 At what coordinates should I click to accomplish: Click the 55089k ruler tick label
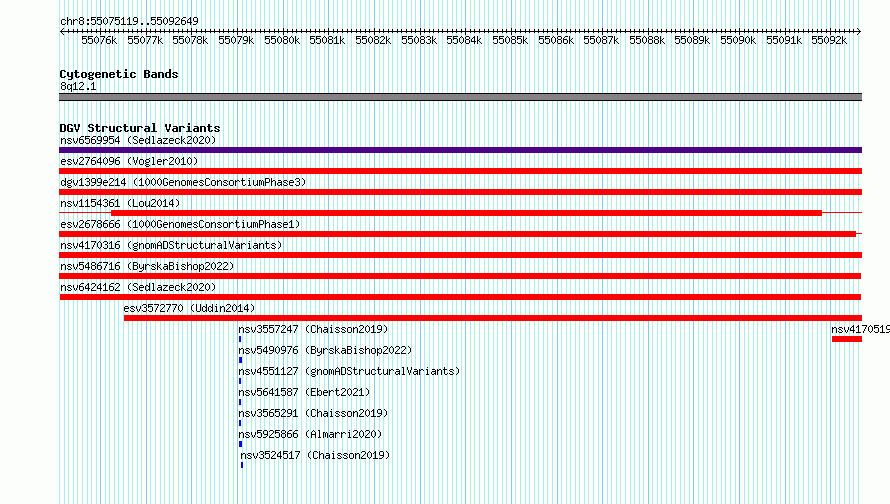click(692, 40)
